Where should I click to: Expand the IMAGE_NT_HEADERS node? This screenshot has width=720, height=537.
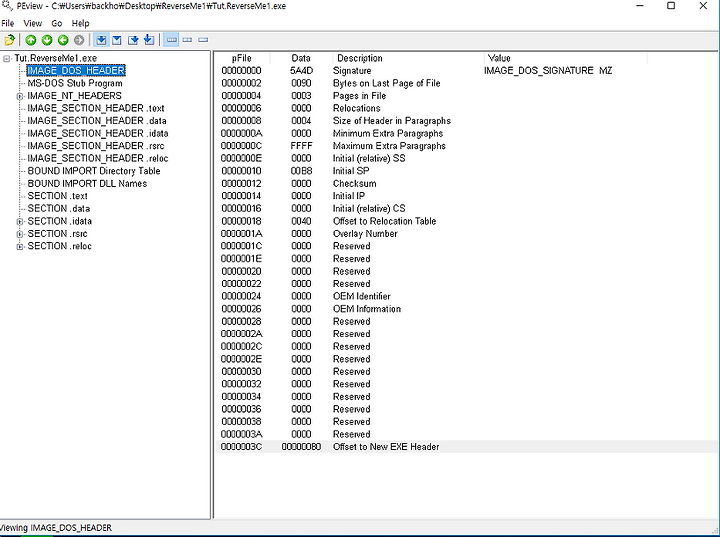point(20,96)
